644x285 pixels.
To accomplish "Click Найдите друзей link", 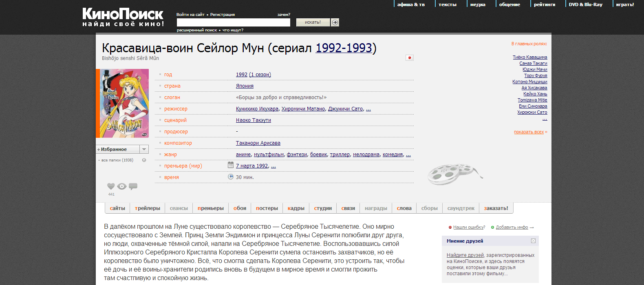I will point(465,255).
